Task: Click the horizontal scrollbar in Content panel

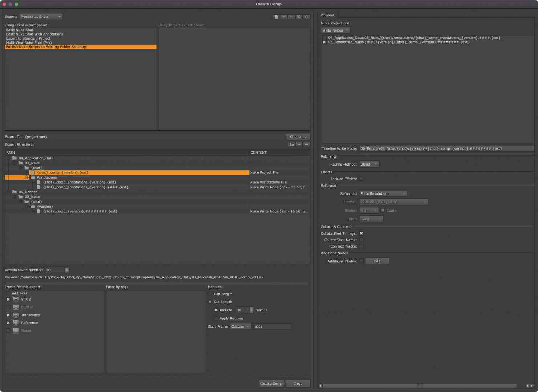Action: point(420,386)
